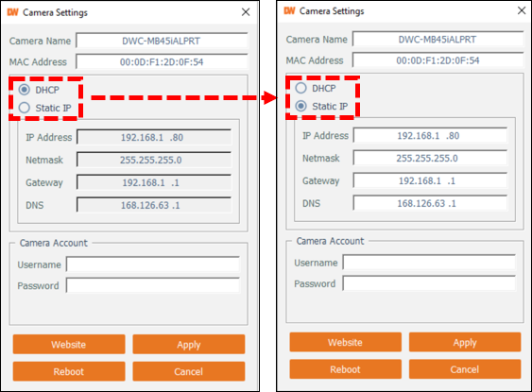Click Reboot in the right dialog
Screen dimensions: 532x392
coord(346,369)
